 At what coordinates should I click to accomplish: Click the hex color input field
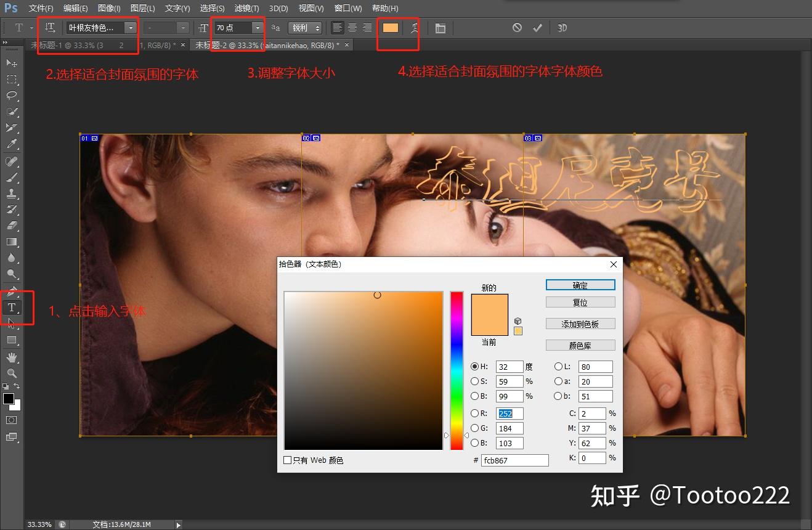pyautogui.click(x=514, y=460)
